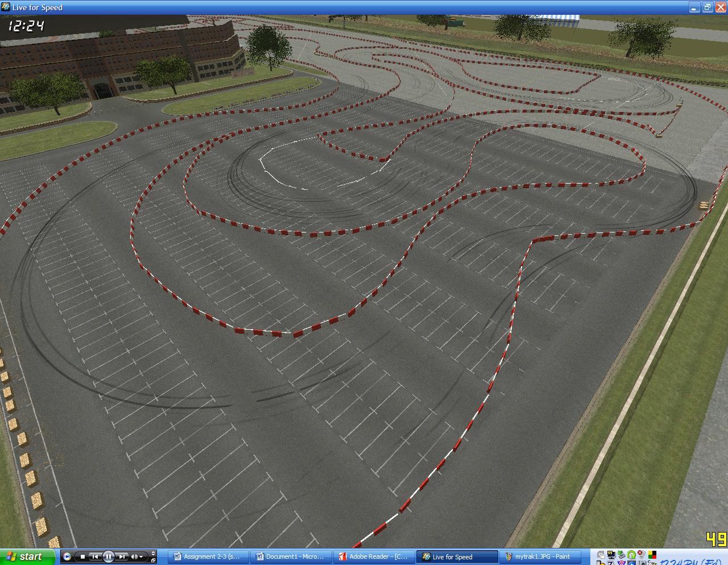
Task: Click the Windows Media Player toolbar logo
Action: pyautogui.click(x=67, y=556)
